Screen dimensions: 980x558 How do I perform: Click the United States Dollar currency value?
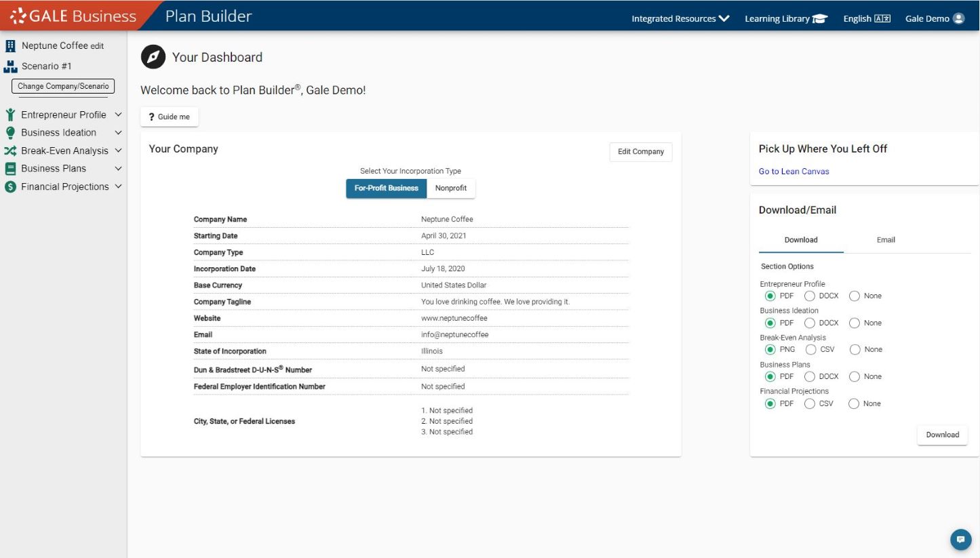coord(454,285)
